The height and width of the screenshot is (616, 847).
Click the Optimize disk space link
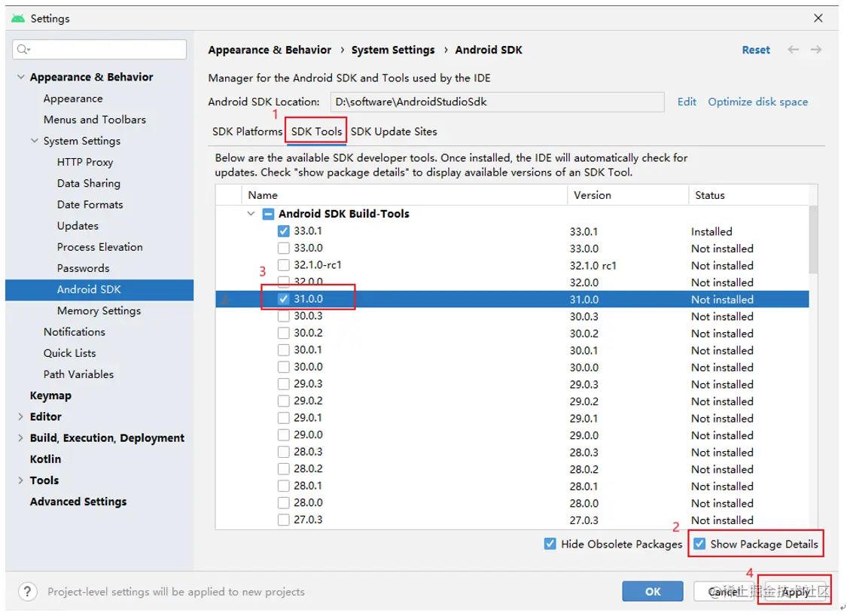757,102
